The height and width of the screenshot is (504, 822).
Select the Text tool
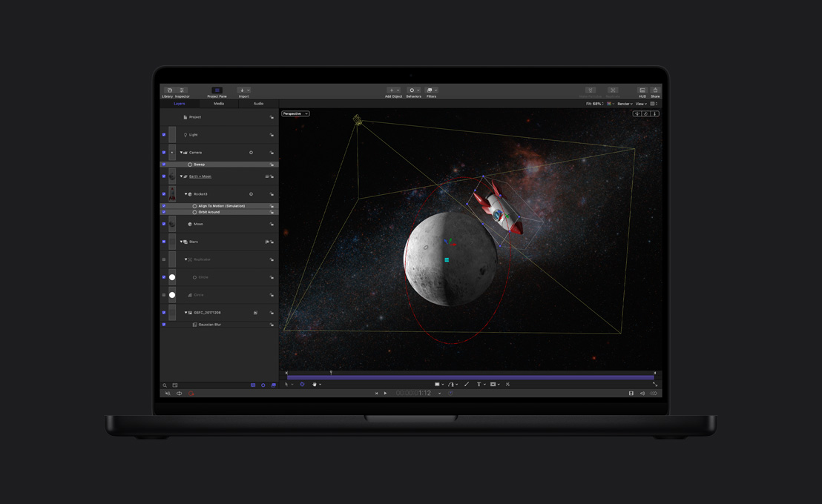(479, 384)
